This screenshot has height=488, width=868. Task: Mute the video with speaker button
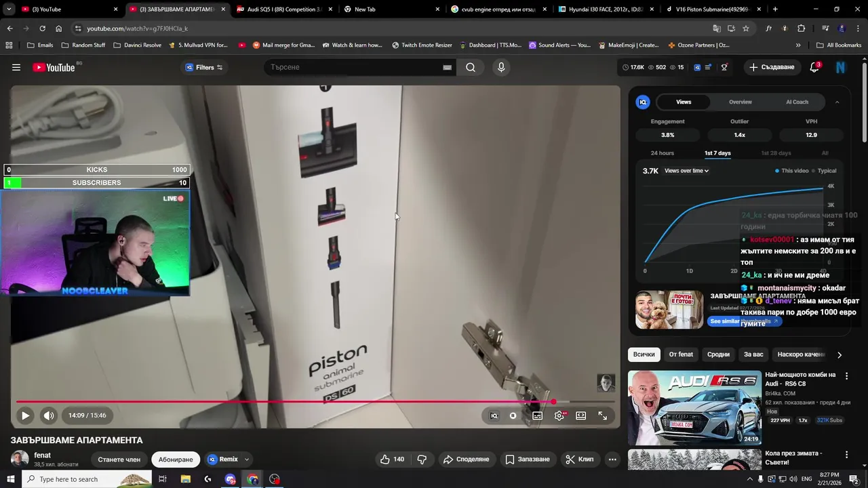coord(49,415)
